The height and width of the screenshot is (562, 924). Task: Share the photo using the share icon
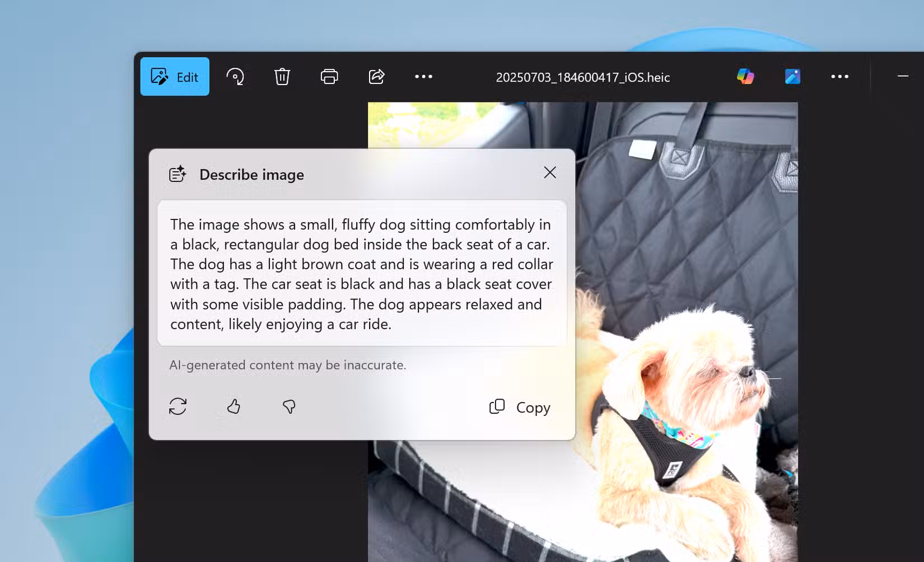[x=376, y=77]
